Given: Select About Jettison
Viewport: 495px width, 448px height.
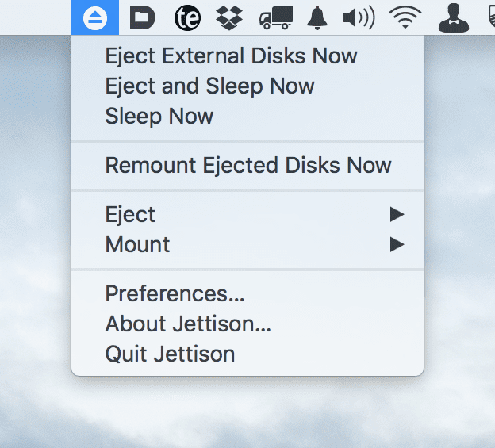Looking at the screenshot, I should click(x=188, y=324).
